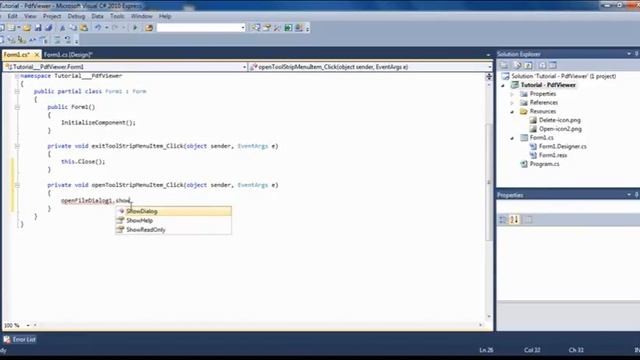The height and width of the screenshot is (360, 640).
Task: Click the View Code icon in Solution Explorer
Action: 542,65
